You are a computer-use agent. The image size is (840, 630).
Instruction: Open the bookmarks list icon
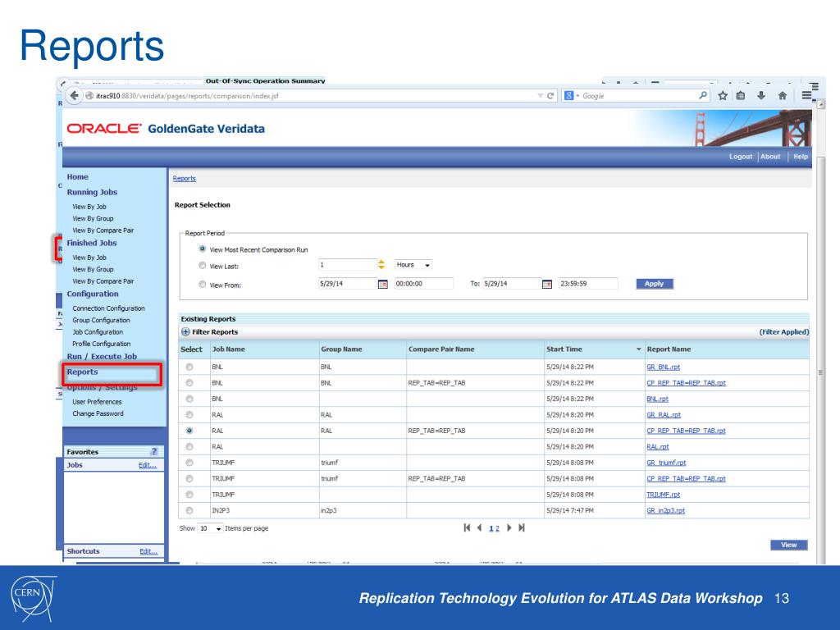click(x=741, y=95)
